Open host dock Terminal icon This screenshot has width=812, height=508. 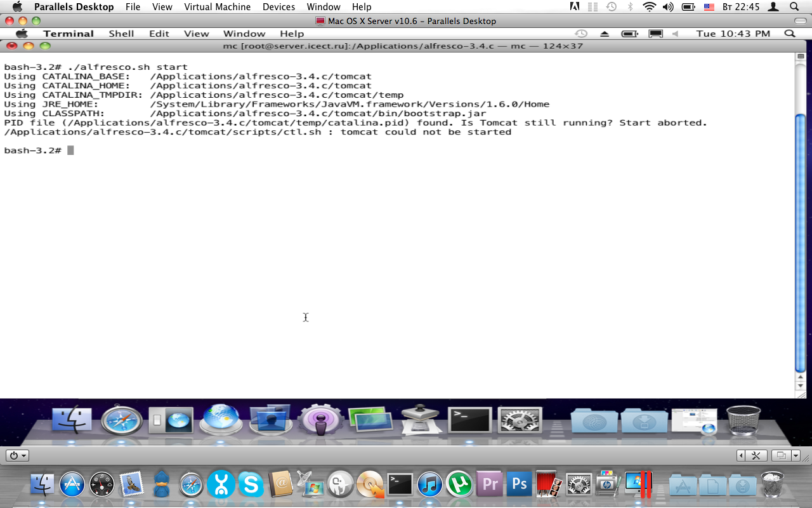click(400, 485)
